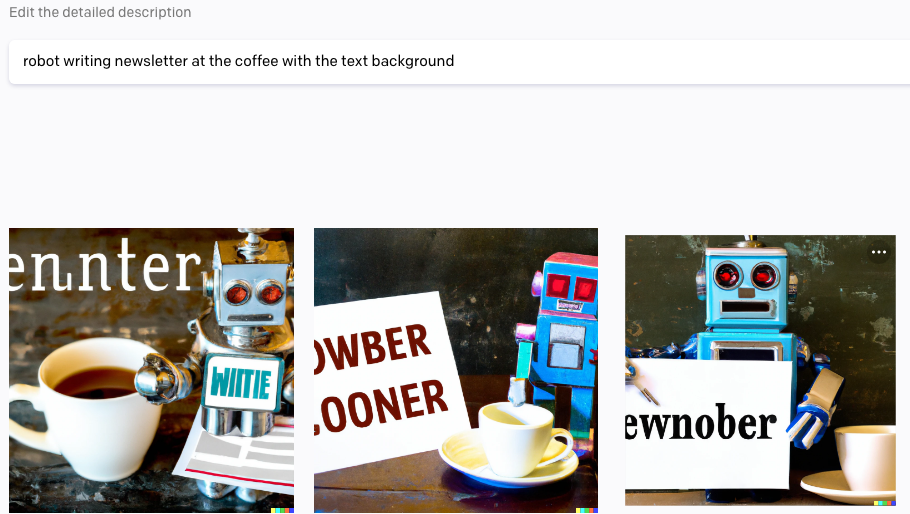Open the three-dots menu on third image
Image resolution: width=910 pixels, height=514 pixels.
pos(879,252)
